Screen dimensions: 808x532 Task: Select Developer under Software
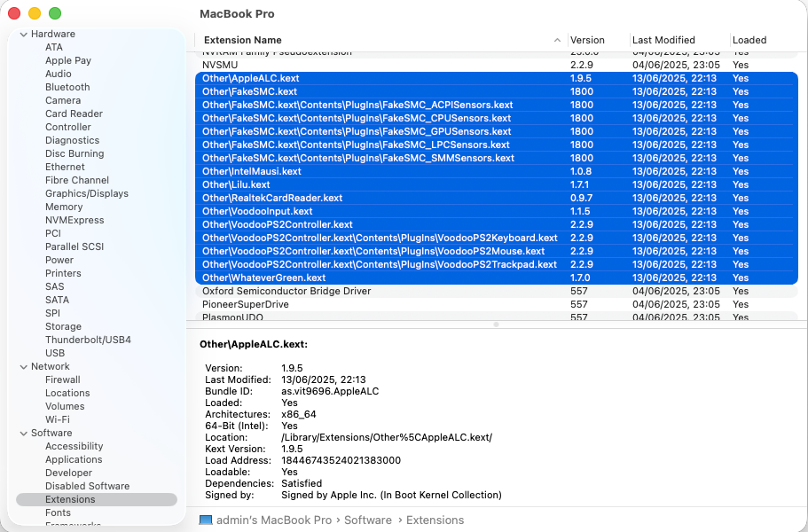pyautogui.click(x=68, y=473)
